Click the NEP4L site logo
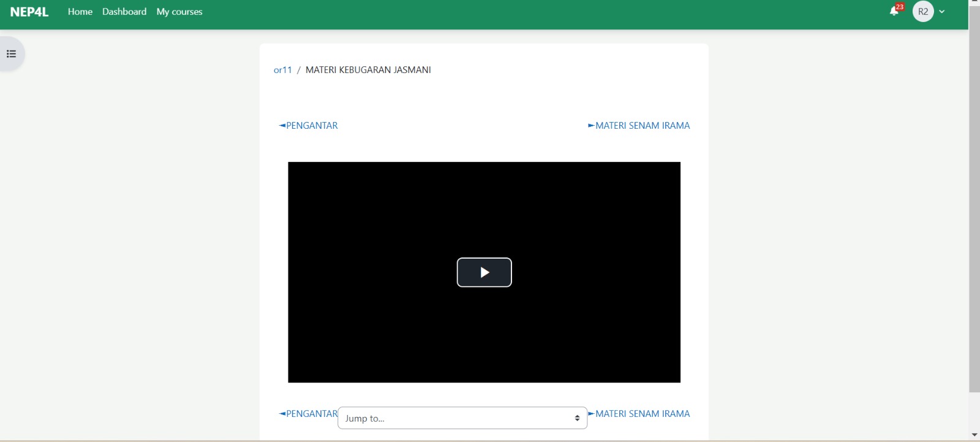 (29, 12)
